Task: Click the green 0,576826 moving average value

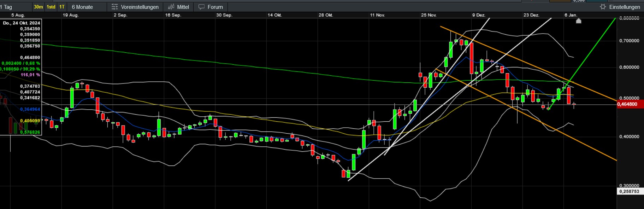Action: pyautogui.click(x=30, y=132)
